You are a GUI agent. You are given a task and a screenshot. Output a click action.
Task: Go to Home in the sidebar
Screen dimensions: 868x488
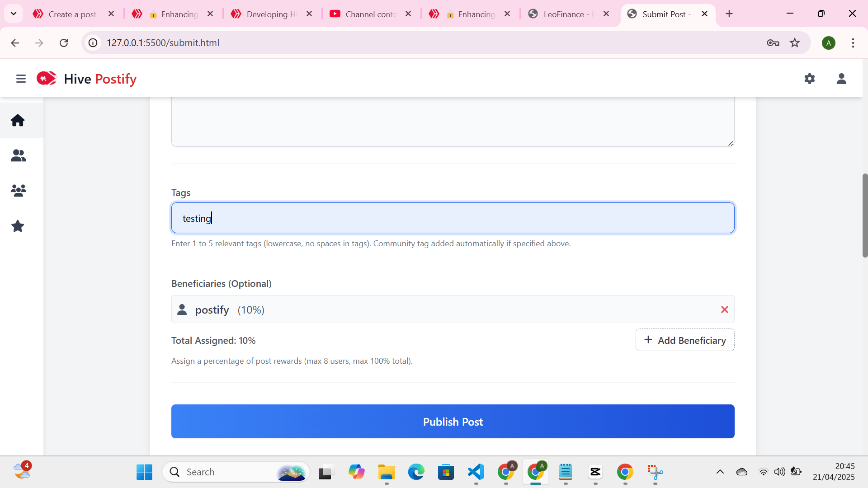(18, 120)
